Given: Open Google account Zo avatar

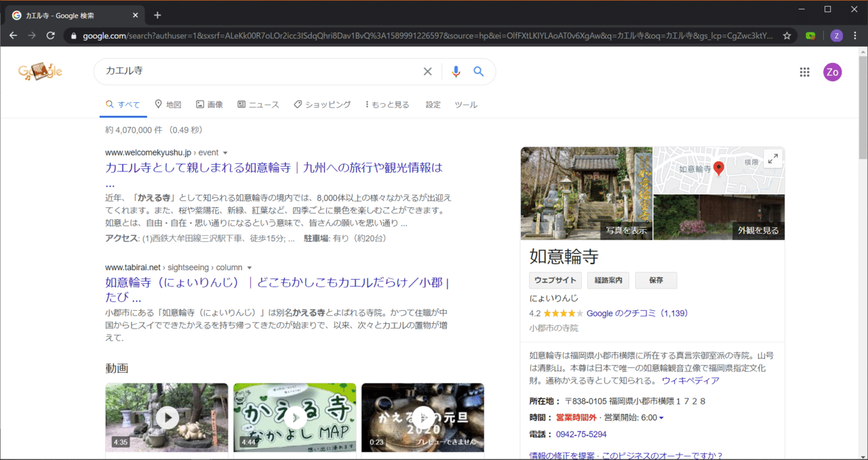Looking at the screenshot, I should pos(833,72).
